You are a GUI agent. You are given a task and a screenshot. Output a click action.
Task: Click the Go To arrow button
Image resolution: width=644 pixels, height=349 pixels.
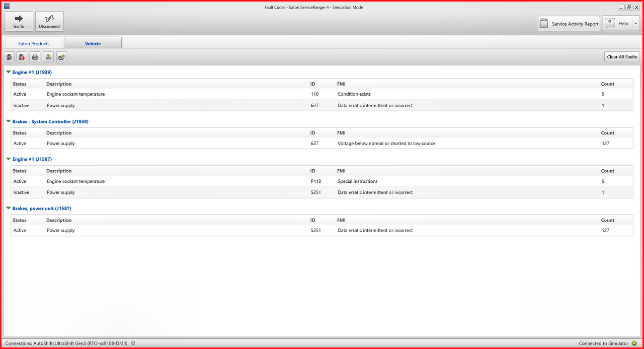[19, 22]
